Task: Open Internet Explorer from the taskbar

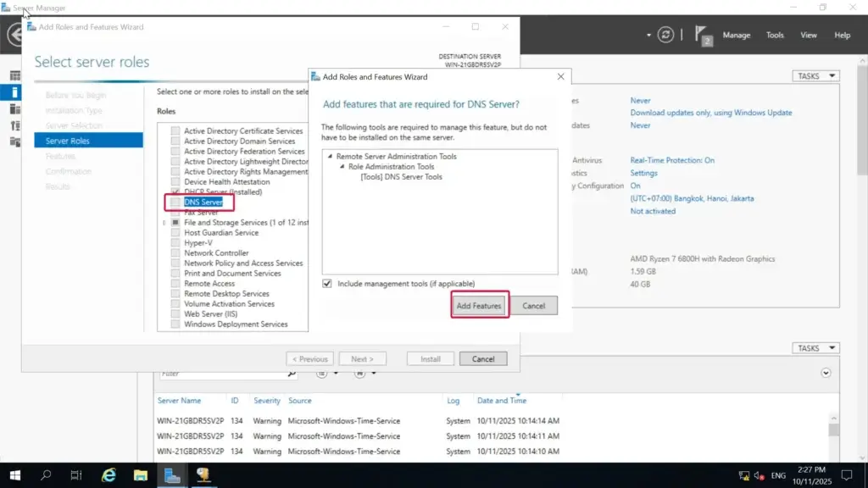Action: (108, 475)
